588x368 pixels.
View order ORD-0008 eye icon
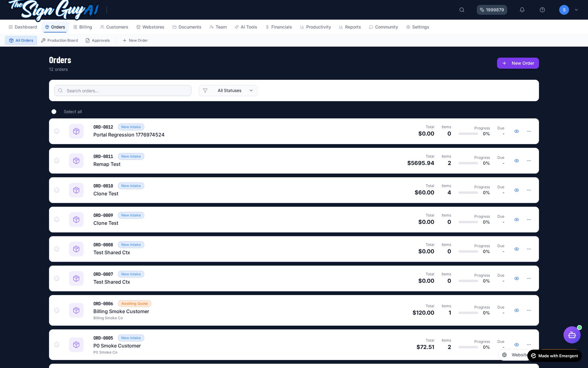pyautogui.click(x=517, y=249)
